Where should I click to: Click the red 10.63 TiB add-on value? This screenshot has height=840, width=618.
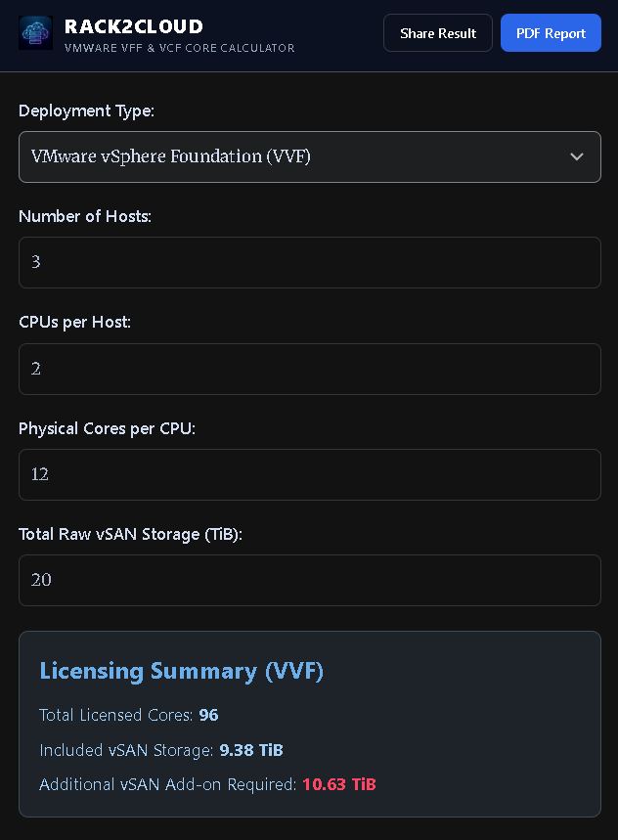(x=338, y=784)
